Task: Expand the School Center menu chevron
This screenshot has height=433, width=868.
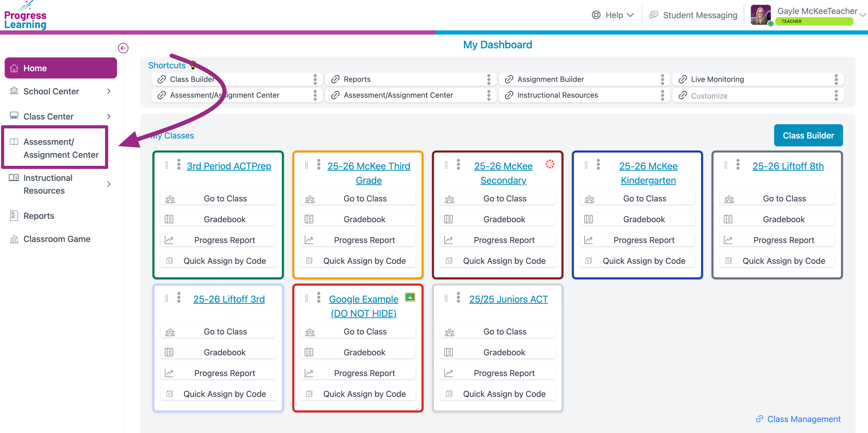Action: tap(108, 91)
